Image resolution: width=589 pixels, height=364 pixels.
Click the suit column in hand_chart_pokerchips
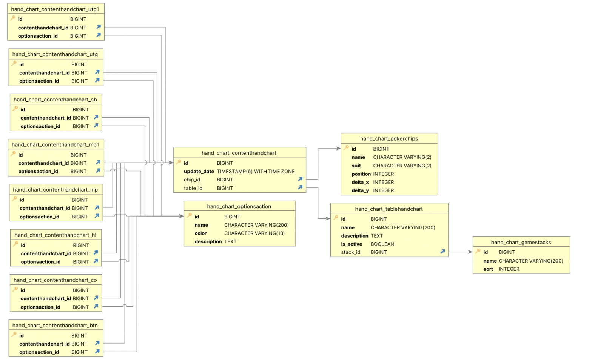356,166
